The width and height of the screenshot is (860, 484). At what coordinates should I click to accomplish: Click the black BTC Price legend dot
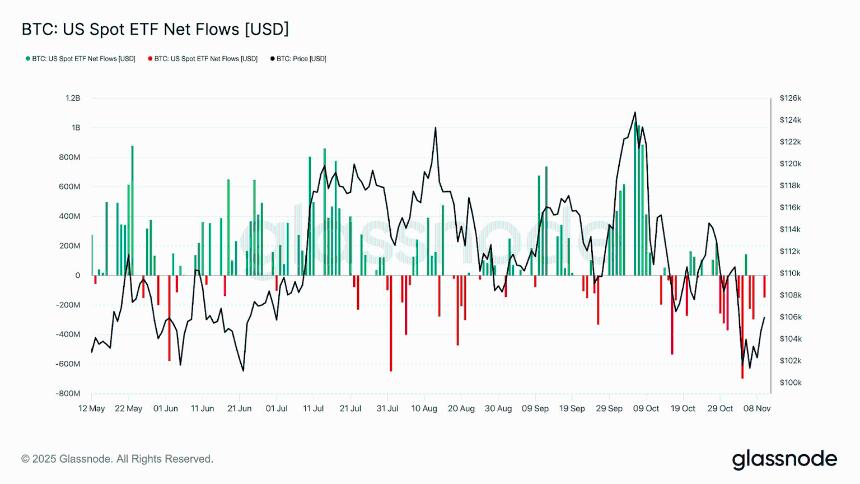point(271,59)
